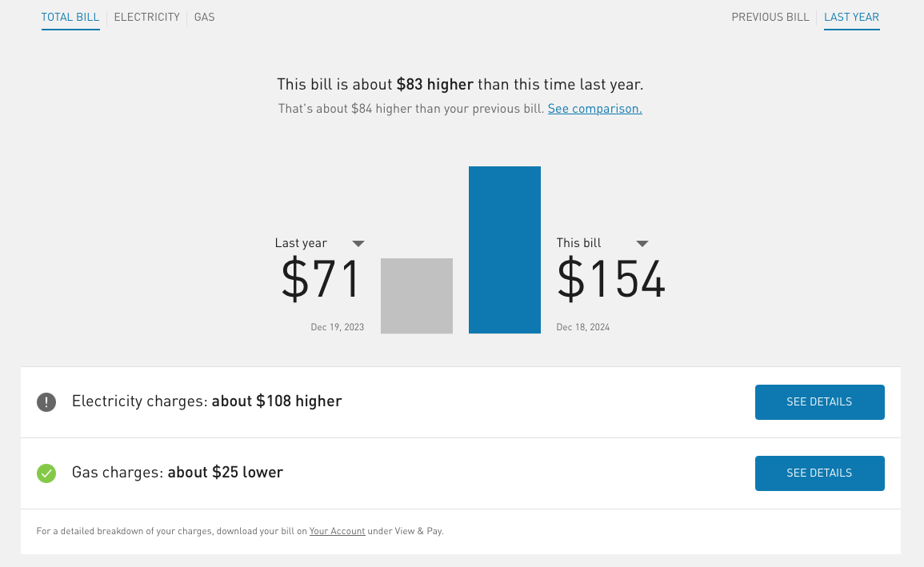924x567 pixels.
Task: Select the LAST YEAR comparison option
Action: pyautogui.click(x=851, y=17)
